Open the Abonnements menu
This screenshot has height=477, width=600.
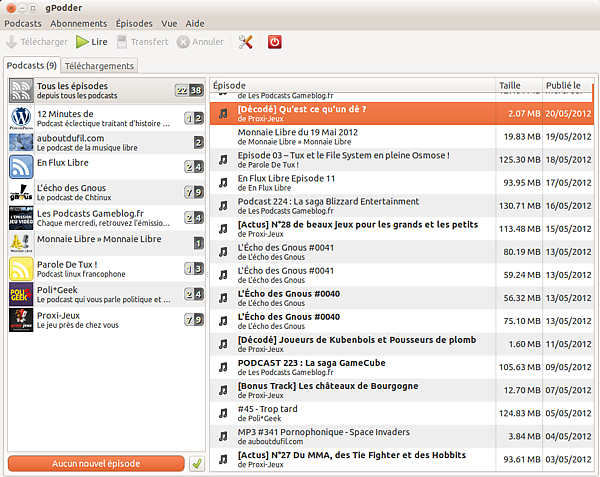(79, 22)
